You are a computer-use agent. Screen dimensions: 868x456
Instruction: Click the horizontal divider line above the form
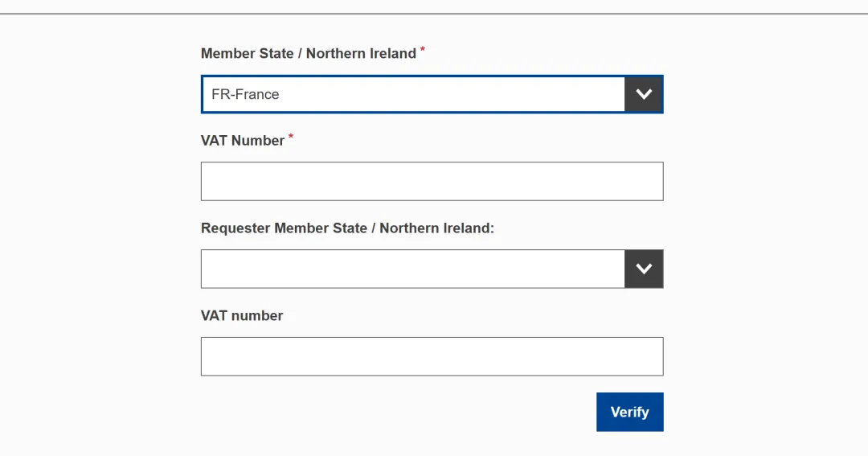pyautogui.click(x=434, y=14)
